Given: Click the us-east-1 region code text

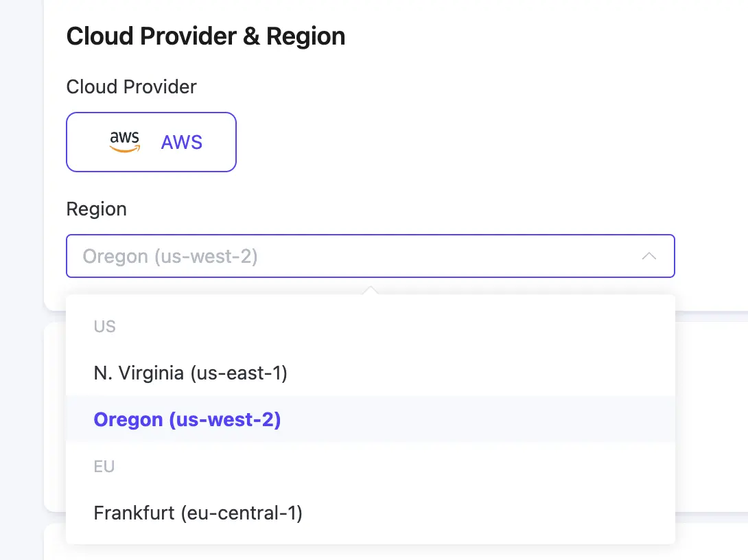Looking at the screenshot, I should [x=239, y=373].
